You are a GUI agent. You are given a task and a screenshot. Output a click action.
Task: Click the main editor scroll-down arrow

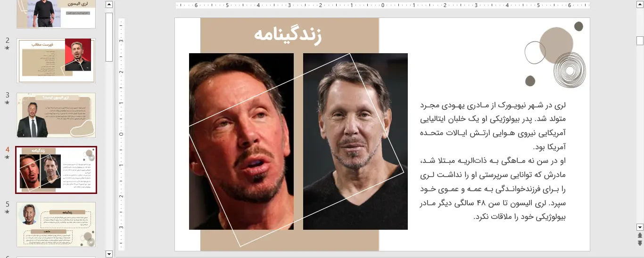640,227
